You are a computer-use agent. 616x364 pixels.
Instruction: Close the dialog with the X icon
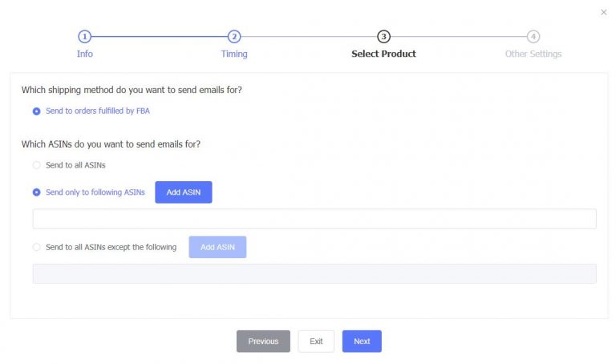pos(604,12)
